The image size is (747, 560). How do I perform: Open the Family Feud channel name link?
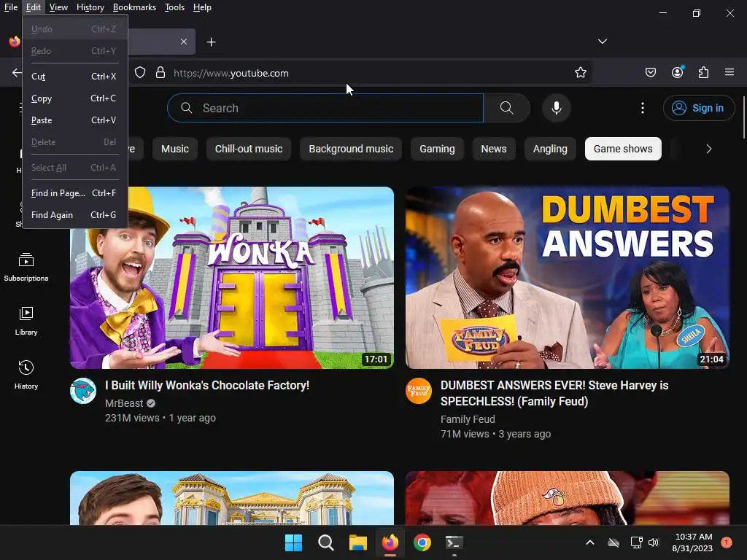[468, 419]
